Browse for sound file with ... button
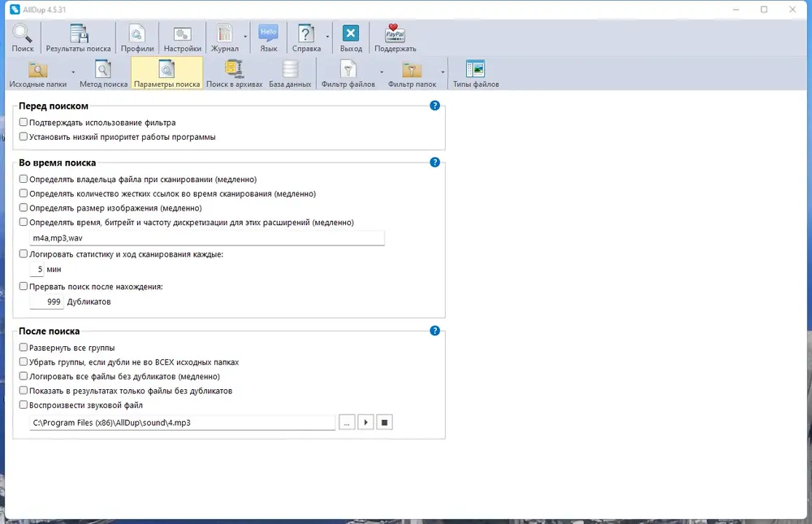 pyautogui.click(x=347, y=422)
